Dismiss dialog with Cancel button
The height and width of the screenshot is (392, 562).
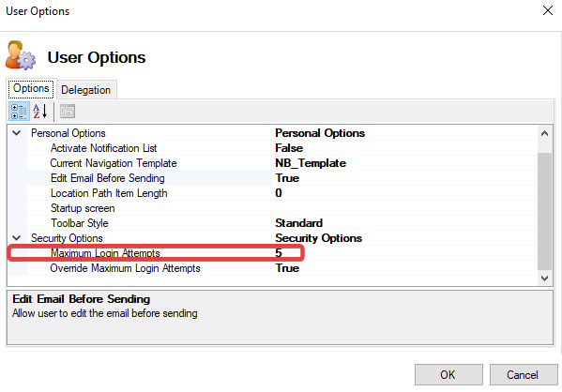click(524, 375)
